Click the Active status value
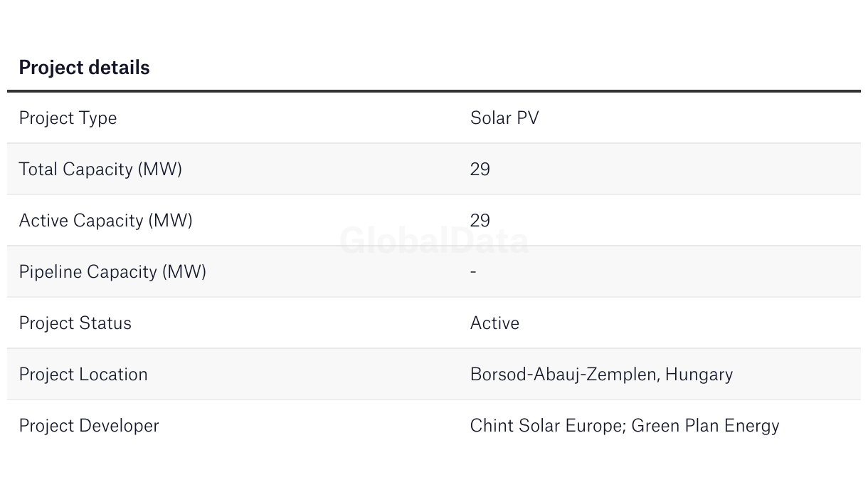868x480 pixels. point(494,323)
